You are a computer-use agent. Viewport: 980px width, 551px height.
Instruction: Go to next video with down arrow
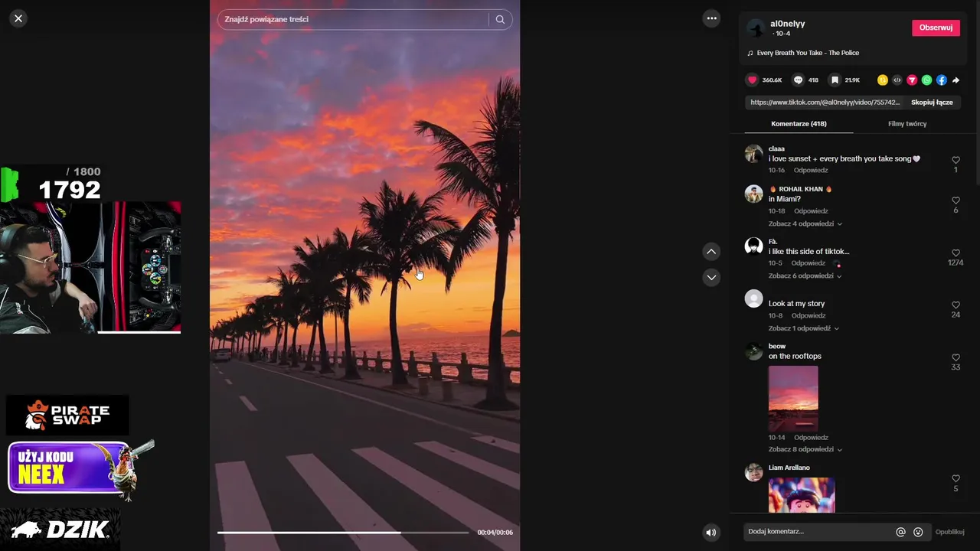[711, 277]
